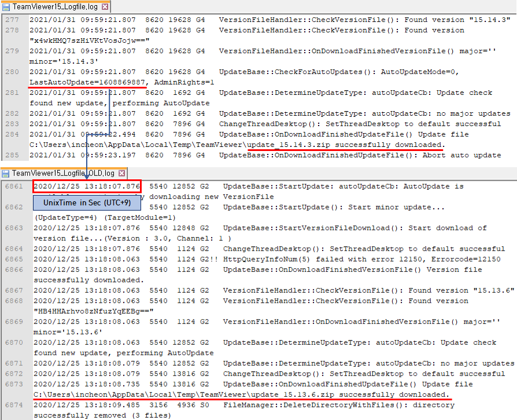Screen dimensions: 517x420
Task: Click line number 278 in margin
Action: (12, 30)
